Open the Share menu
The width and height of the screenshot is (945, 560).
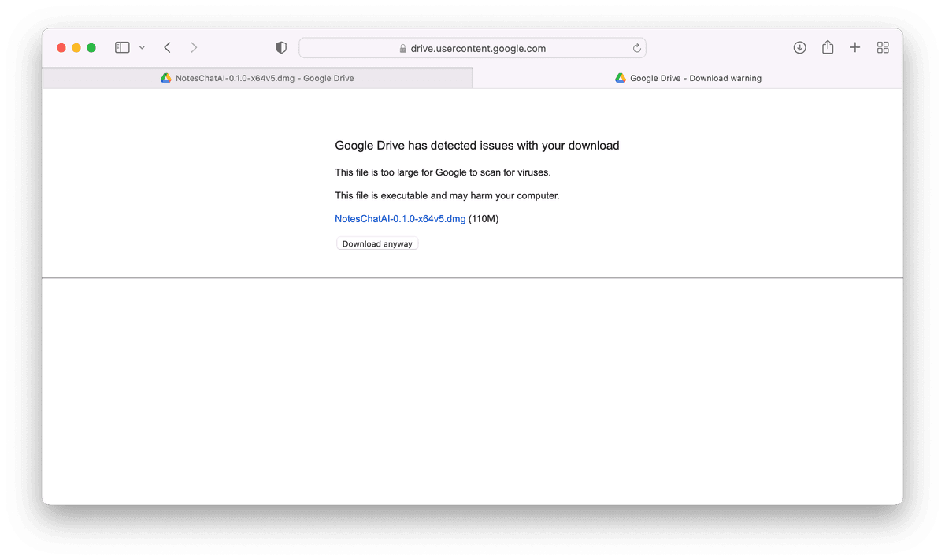coord(828,47)
